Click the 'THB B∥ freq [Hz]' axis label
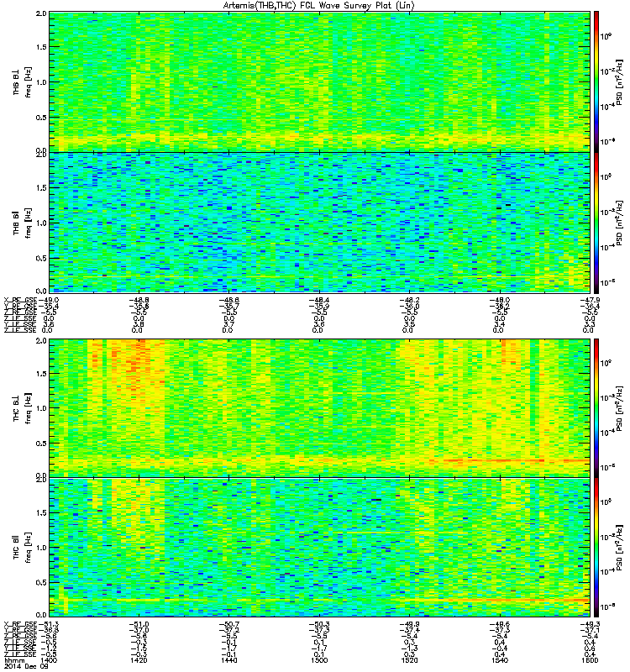This screenshot has height=672, width=630. click(22, 223)
